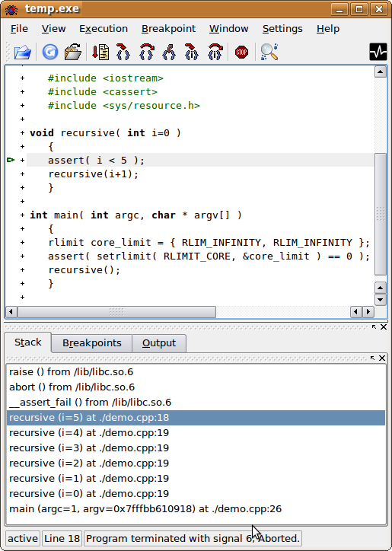Click the black heartbeat status indicator icon

(378, 52)
